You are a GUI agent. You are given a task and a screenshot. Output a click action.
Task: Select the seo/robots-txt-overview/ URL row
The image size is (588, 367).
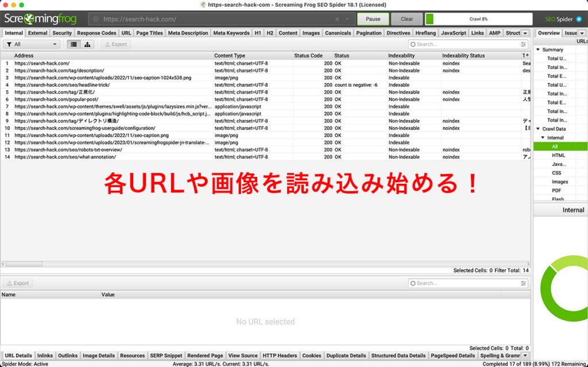[265, 150]
